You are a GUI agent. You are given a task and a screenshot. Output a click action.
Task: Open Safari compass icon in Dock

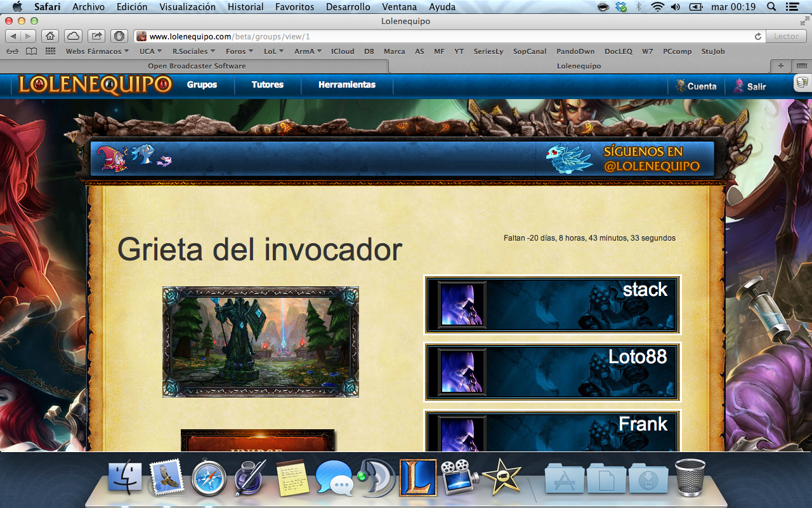click(209, 478)
